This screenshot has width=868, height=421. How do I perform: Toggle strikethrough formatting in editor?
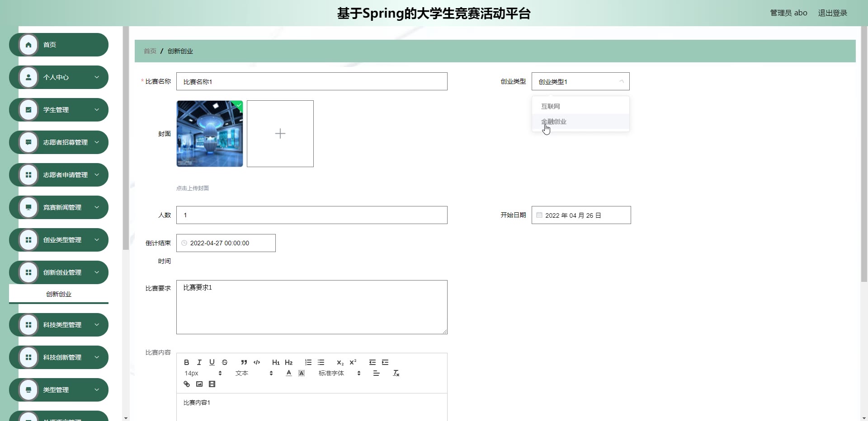[x=225, y=362]
